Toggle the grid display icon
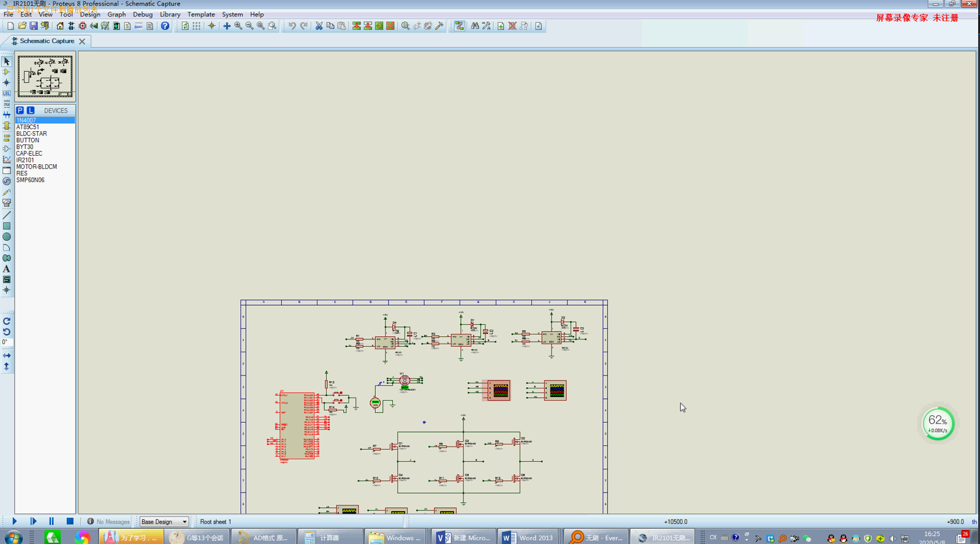The image size is (980, 544). pos(196,26)
